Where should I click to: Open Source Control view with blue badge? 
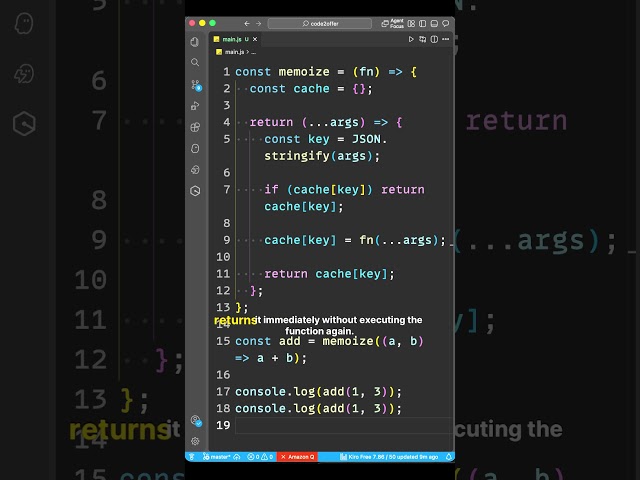[196, 85]
